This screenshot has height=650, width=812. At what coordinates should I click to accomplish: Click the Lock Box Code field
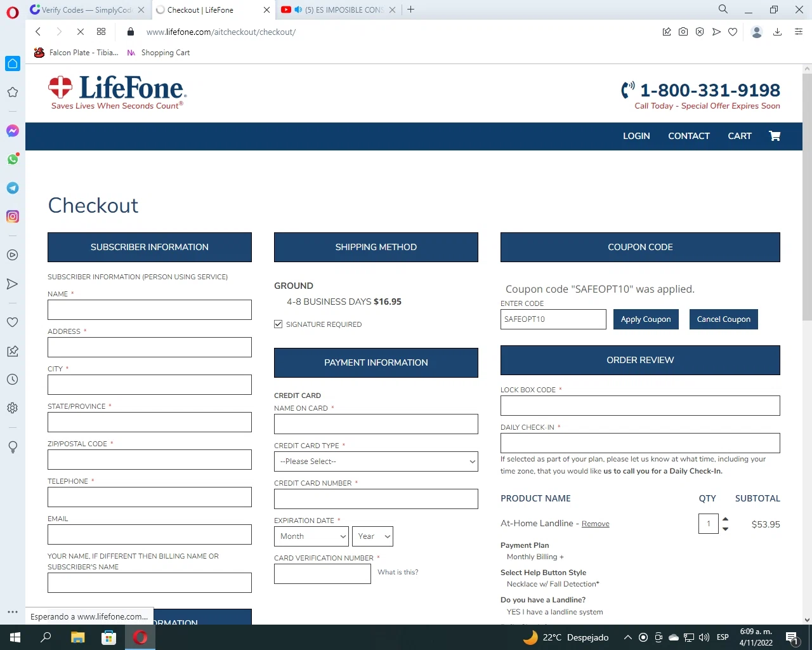[640, 406]
